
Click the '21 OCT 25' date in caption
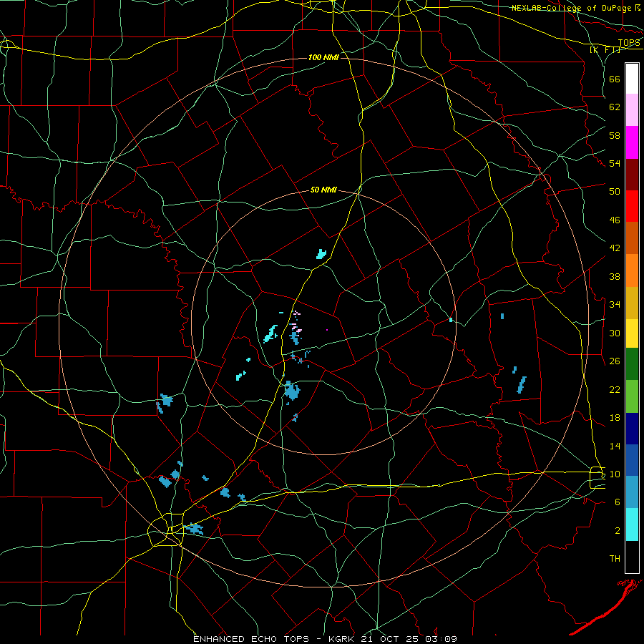click(390, 639)
